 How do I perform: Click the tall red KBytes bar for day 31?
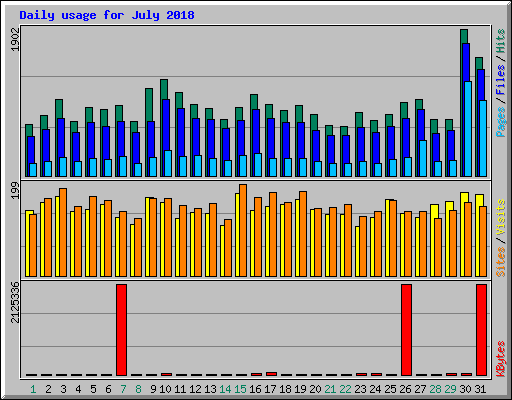tap(481, 330)
